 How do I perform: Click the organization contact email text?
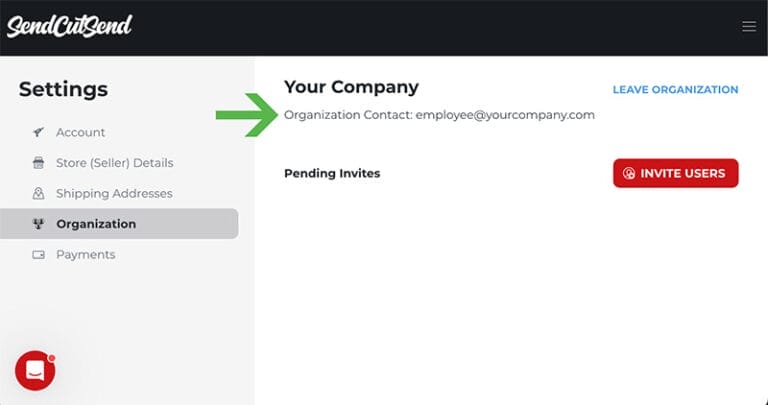click(x=505, y=115)
